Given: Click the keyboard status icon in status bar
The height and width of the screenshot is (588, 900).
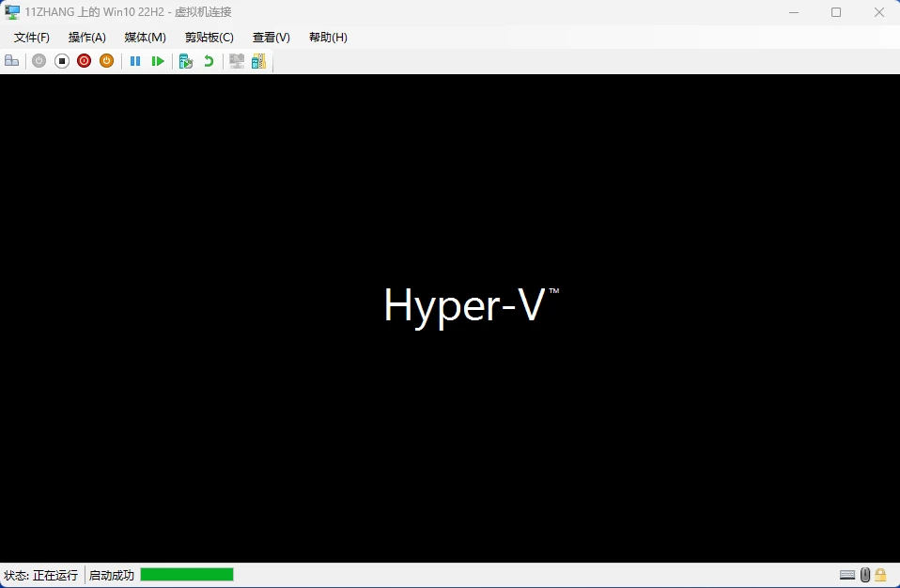Looking at the screenshot, I should click(847, 575).
